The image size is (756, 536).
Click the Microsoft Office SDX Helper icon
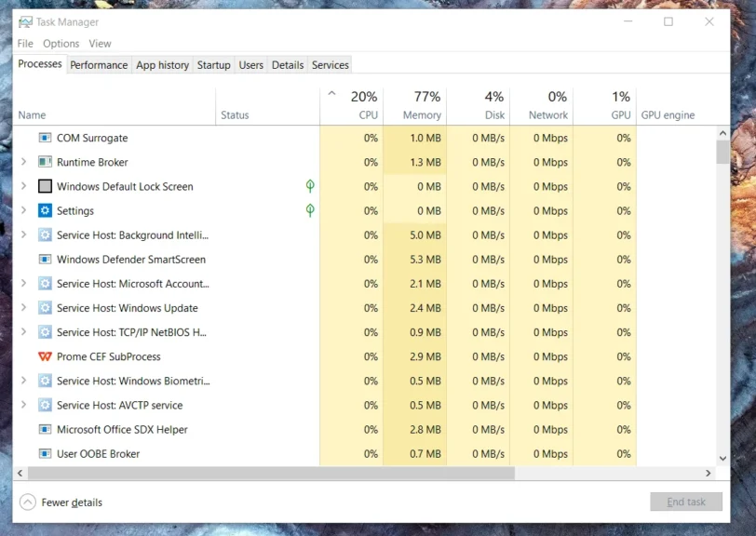point(45,429)
